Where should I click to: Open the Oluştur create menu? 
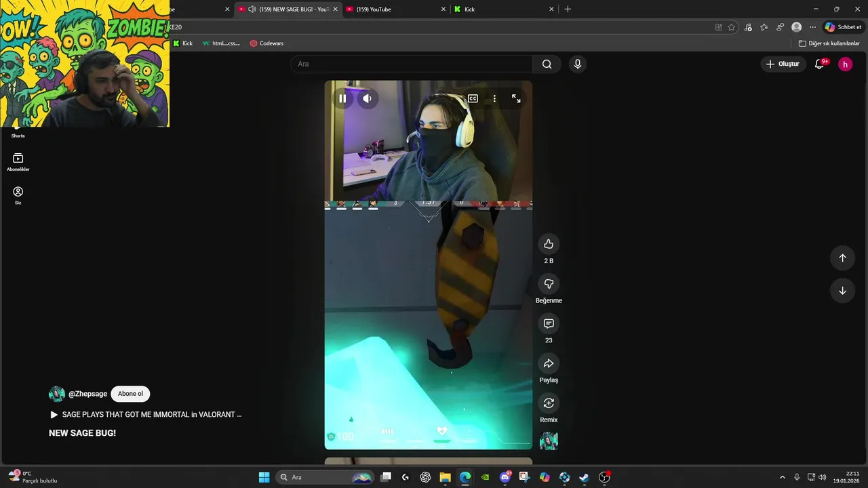[x=783, y=64]
